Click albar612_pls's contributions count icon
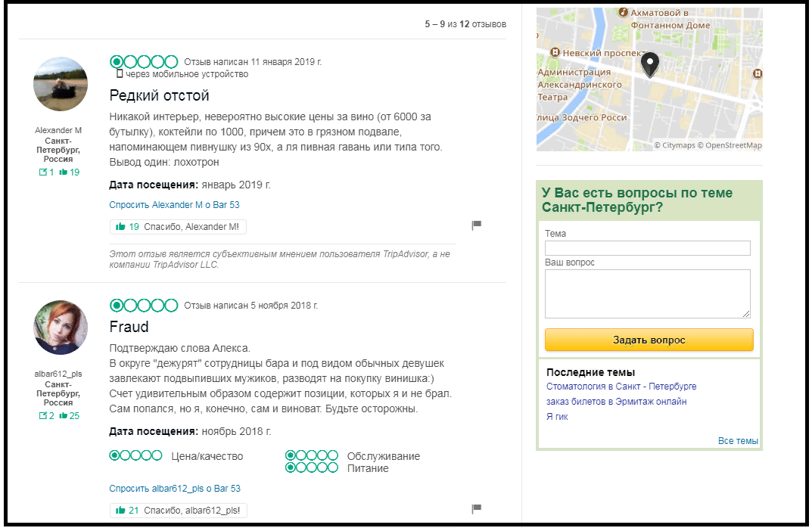The height and width of the screenshot is (528, 812). 43,416
